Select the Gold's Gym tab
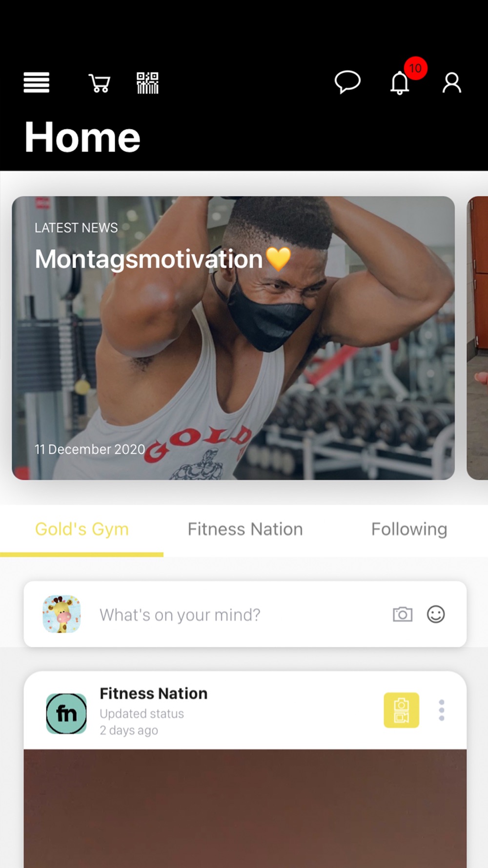 pos(82,529)
